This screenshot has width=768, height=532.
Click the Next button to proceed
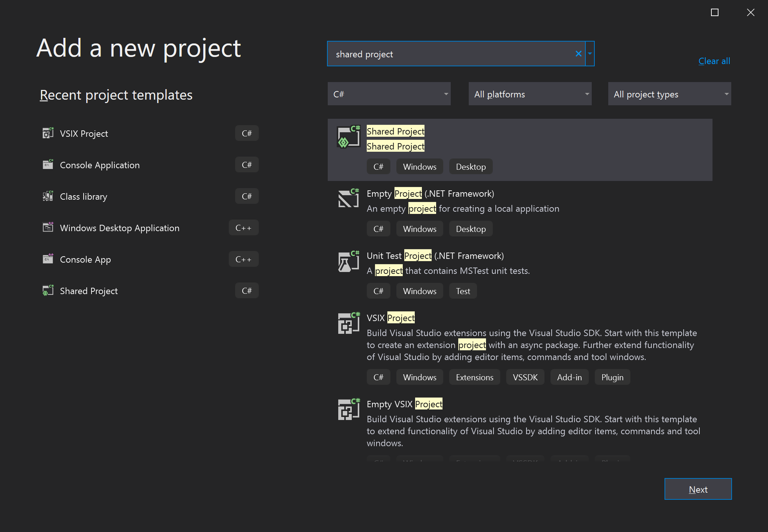pyautogui.click(x=698, y=489)
